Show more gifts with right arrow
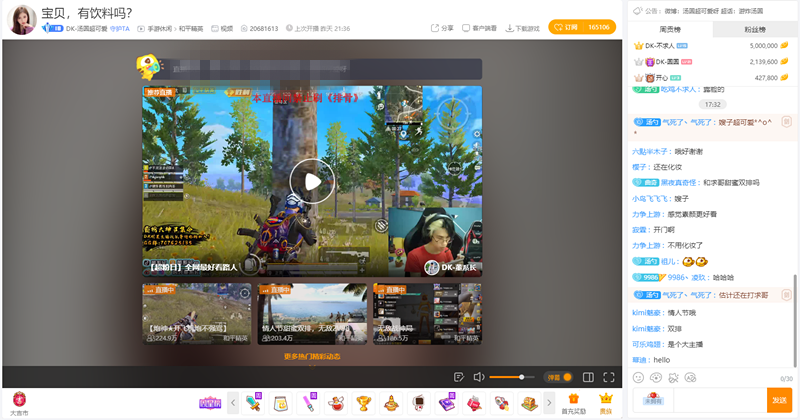 (x=549, y=403)
